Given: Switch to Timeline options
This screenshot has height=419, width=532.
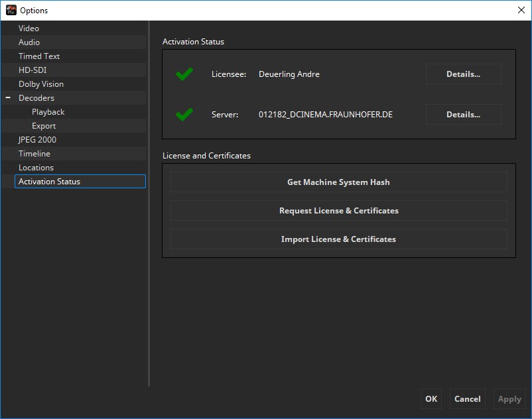Looking at the screenshot, I should [x=34, y=154].
